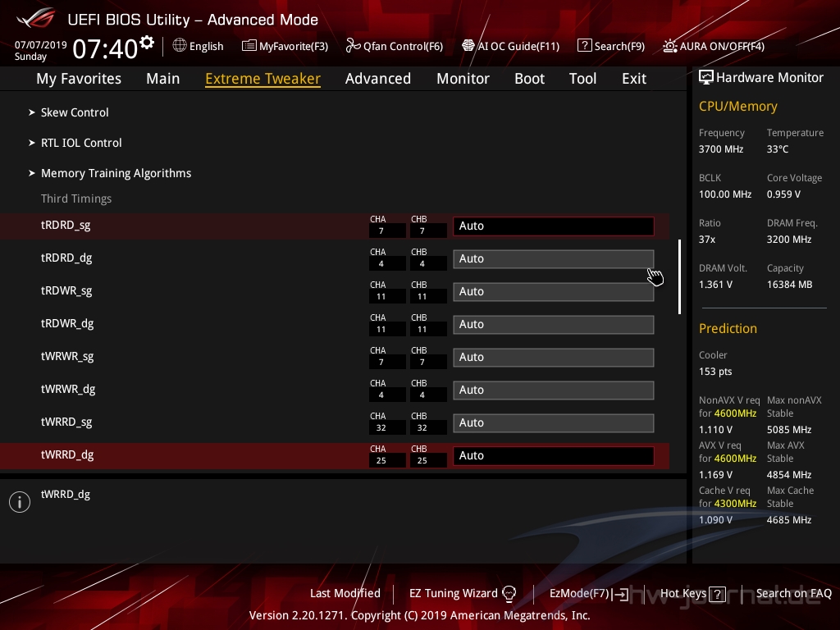Open the Boot tab

(529, 79)
